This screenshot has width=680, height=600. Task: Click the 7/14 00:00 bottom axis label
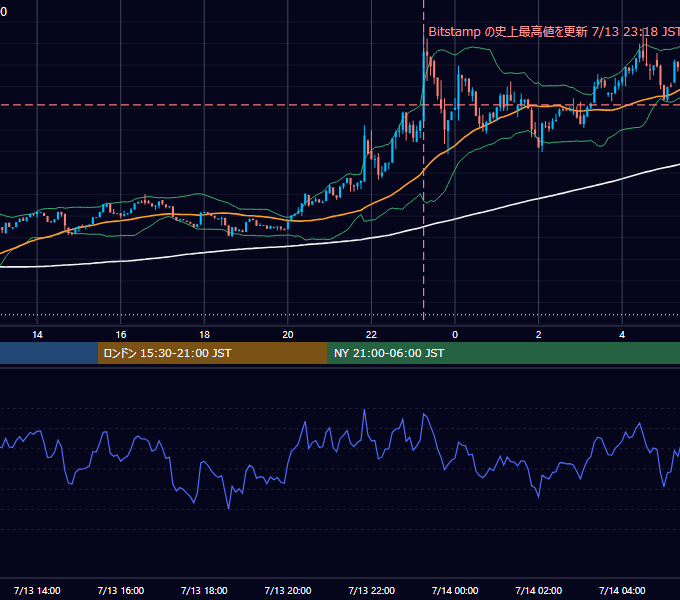click(x=455, y=590)
